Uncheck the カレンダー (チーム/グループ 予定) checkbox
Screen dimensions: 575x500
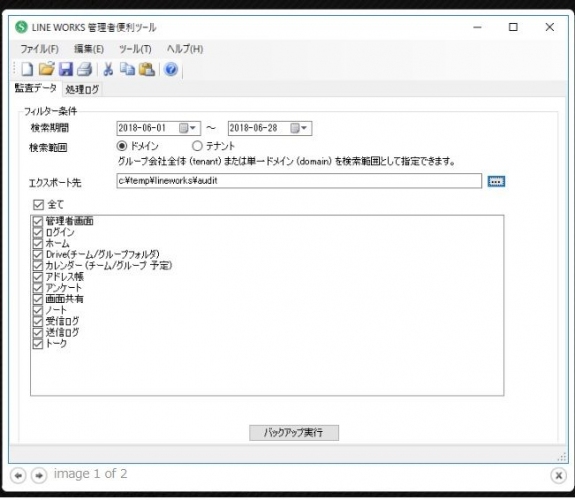pos(38,266)
